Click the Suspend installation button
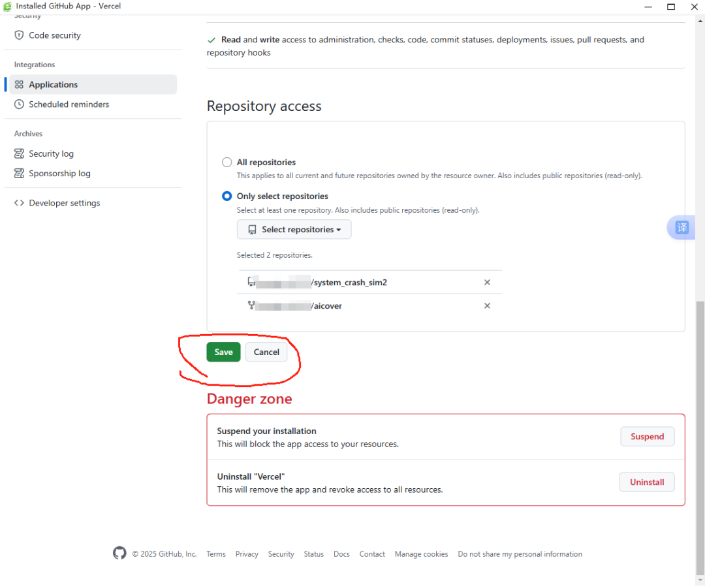Image resolution: width=705 pixels, height=588 pixels. point(647,437)
